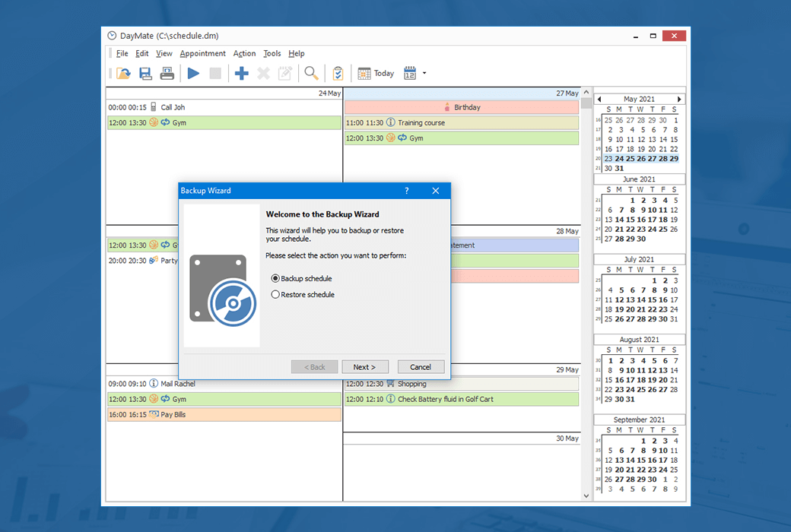Screen dimensions: 791x532
Task: Select the Birthday event on 27 May
Action: click(x=462, y=107)
